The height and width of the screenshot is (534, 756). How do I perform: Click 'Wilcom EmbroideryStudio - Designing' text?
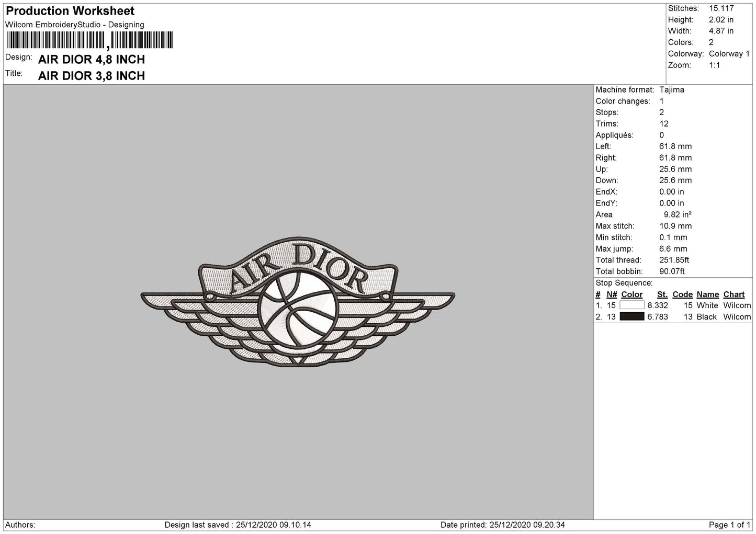coord(75,25)
